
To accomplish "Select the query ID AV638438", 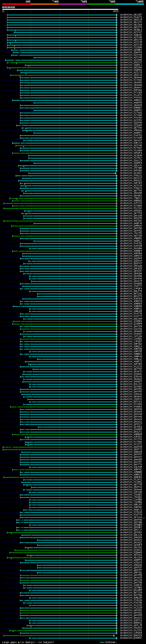I will point(8,7).
